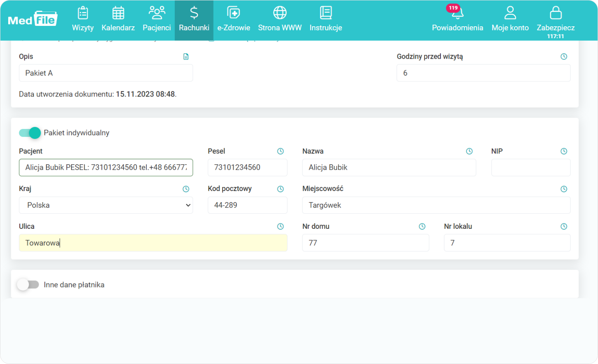The width and height of the screenshot is (598, 364).
Task: Click the Miejscowość field Targówek
Action: (436, 205)
